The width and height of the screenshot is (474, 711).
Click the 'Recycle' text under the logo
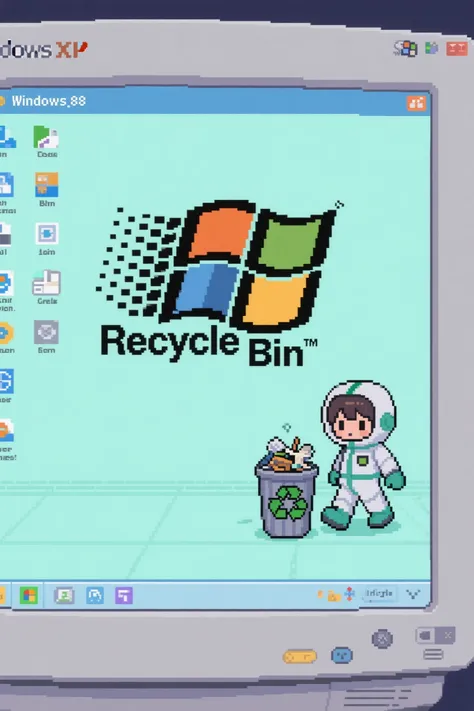pos(170,343)
